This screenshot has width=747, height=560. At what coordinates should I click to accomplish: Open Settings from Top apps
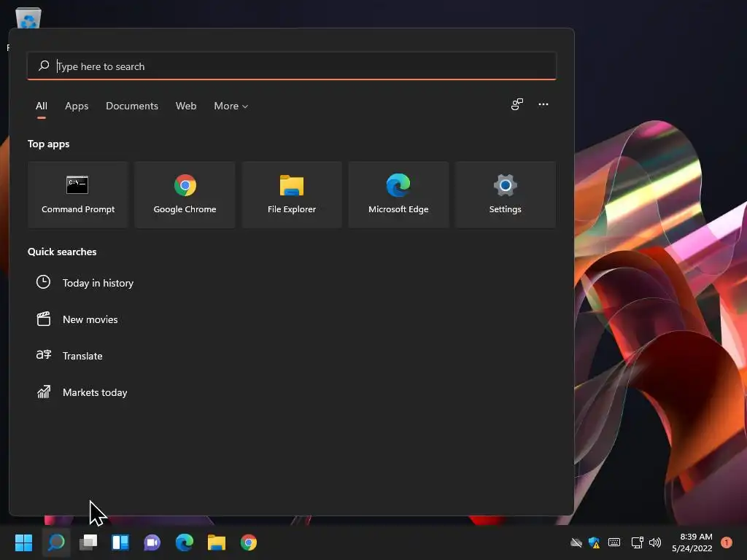click(x=505, y=194)
